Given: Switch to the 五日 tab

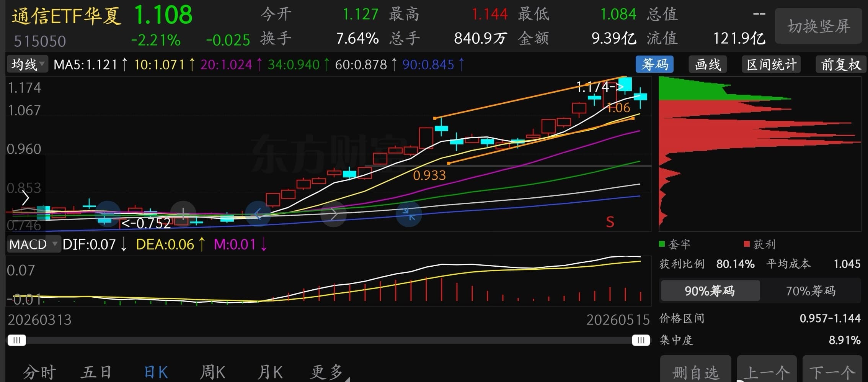Looking at the screenshot, I should coord(96,372).
